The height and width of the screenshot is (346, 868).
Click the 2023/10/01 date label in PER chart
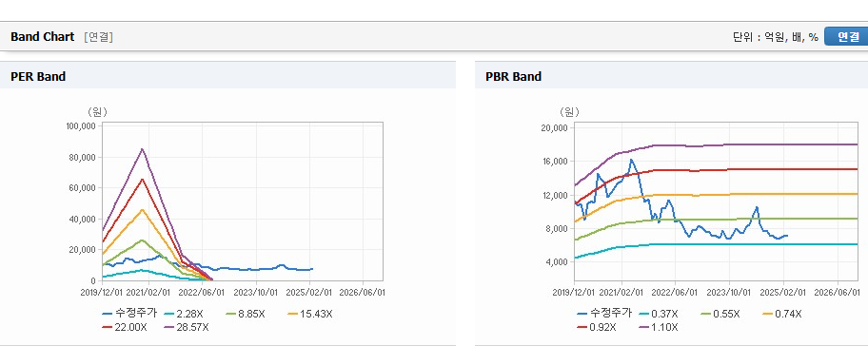tap(256, 292)
